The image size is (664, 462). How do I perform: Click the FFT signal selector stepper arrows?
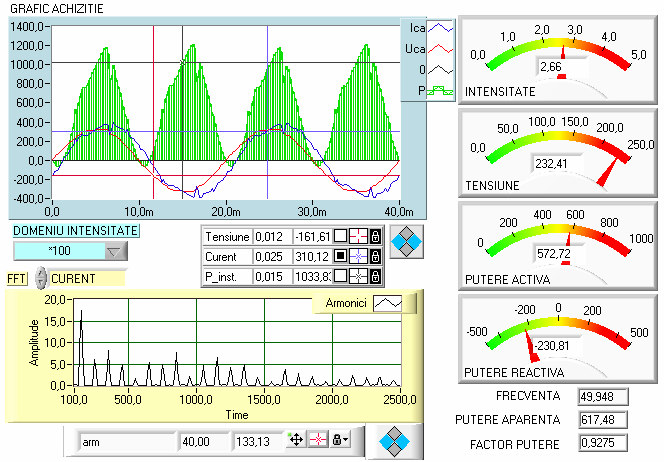click(x=41, y=278)
